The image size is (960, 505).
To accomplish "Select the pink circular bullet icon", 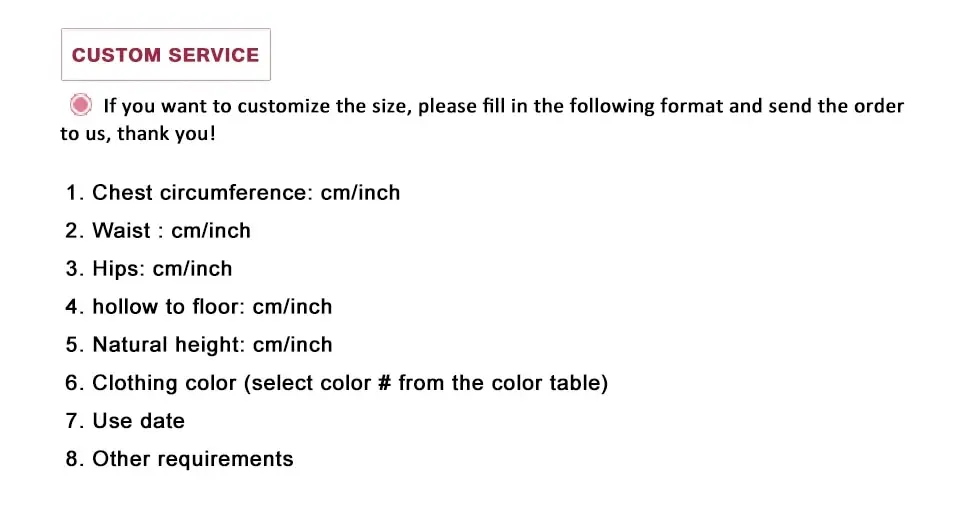I will click(80, 105).
